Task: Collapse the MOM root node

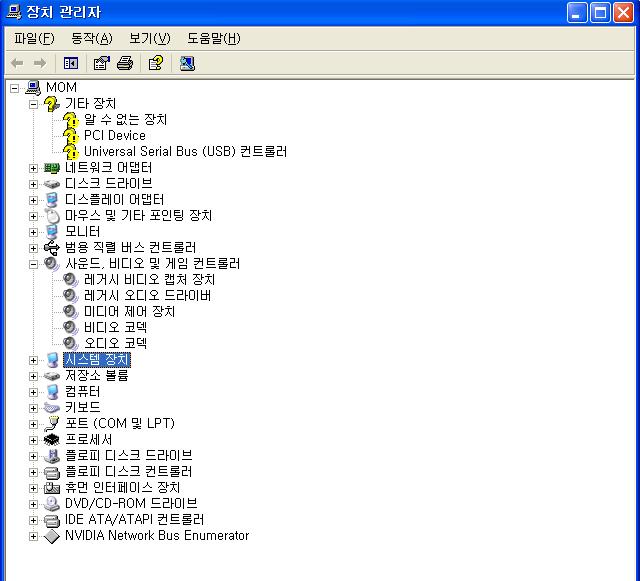Action: coord(15,88)
